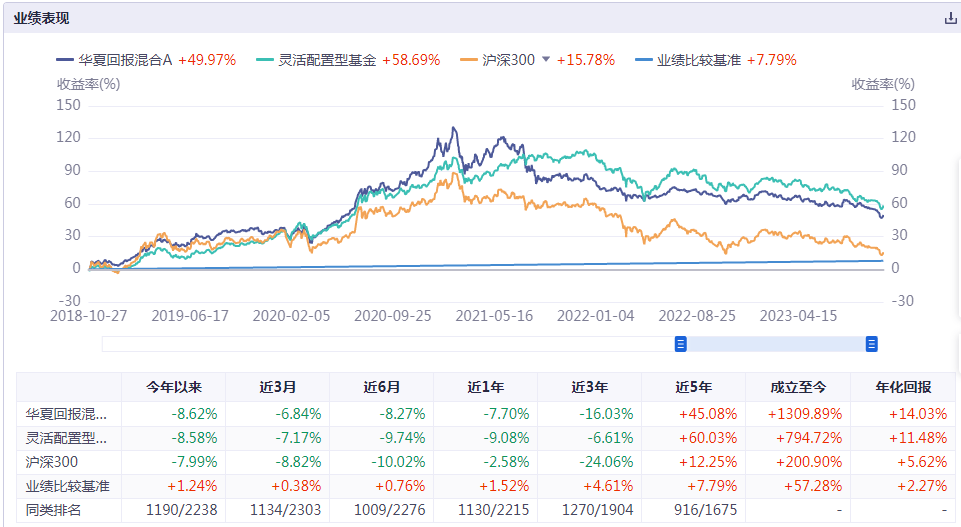Select the 今年以来 column header

[174, 387]
